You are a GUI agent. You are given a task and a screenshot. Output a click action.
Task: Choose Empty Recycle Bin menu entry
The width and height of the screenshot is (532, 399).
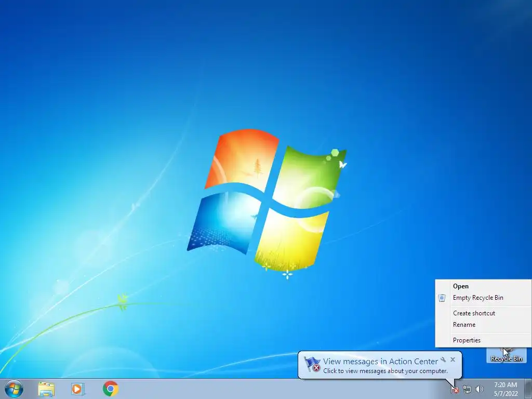pyautogui.click(x=484, y=298)
